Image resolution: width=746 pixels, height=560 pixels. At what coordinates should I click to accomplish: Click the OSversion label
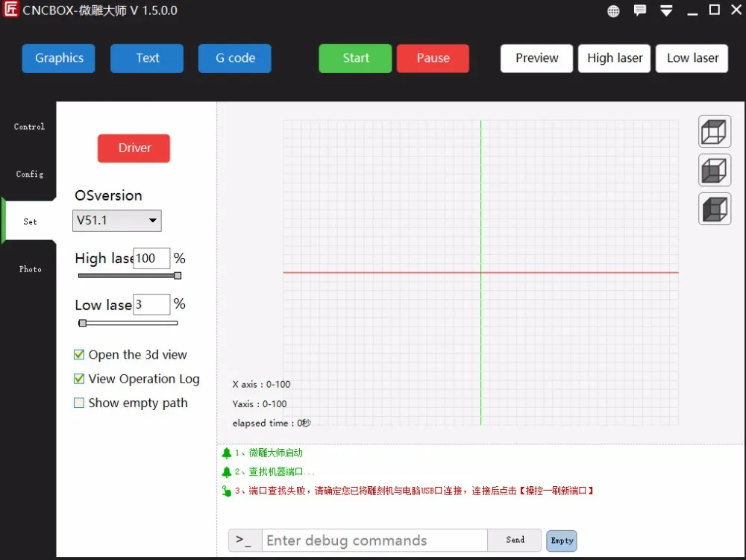tap(108, 195)
